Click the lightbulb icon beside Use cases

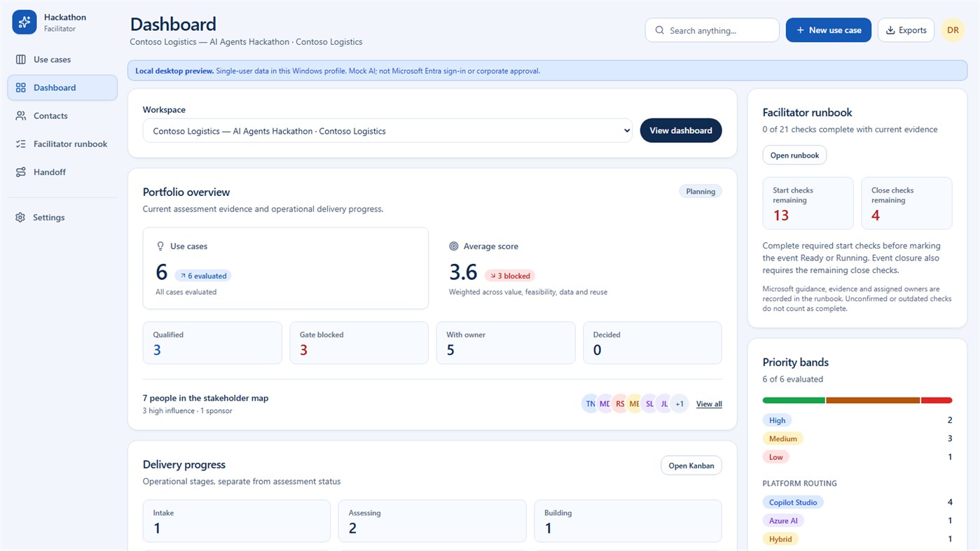(x=160, y=246)
